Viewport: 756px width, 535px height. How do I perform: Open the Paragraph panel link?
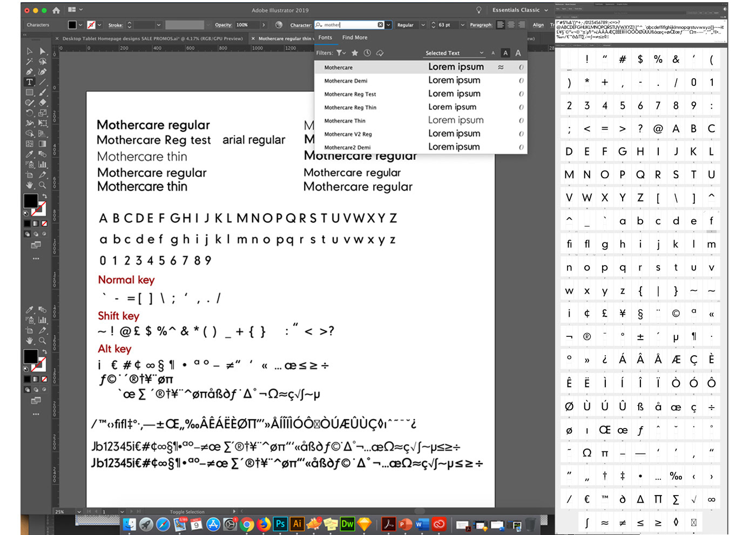481,25
